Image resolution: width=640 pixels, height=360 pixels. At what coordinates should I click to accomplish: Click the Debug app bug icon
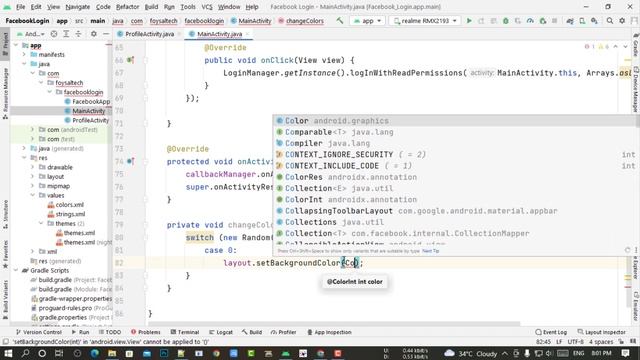point(506,20)
